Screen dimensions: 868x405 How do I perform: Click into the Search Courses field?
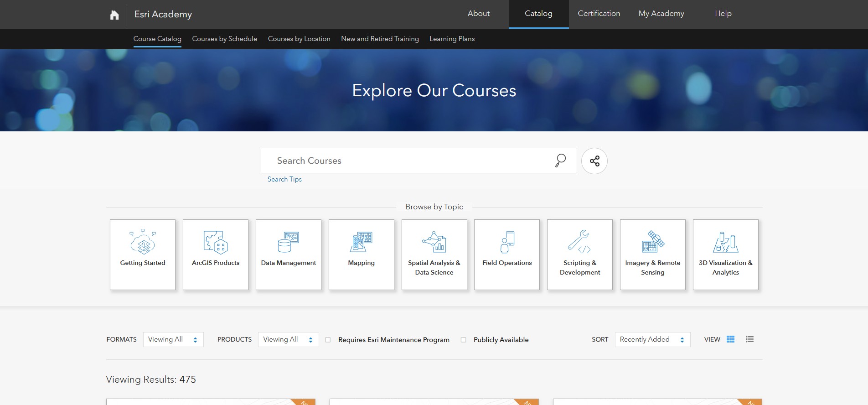click(x=406, y=161)
